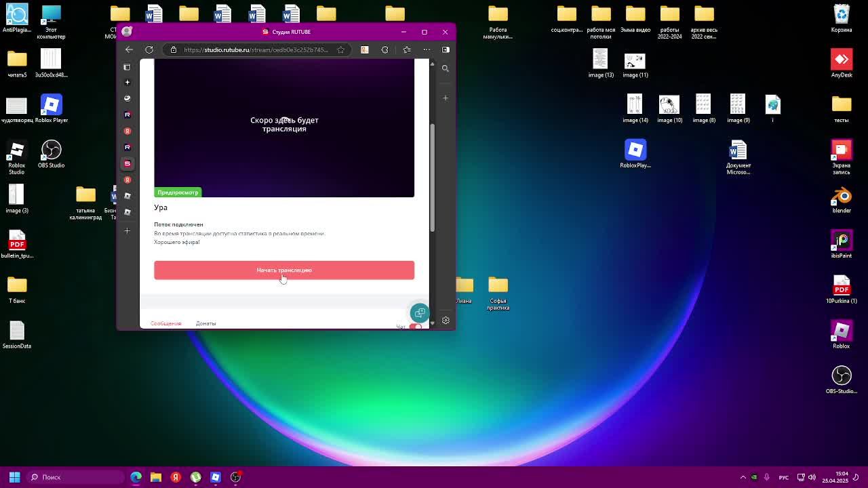This screenshot has height=488, width=868.
Task: Open Yandex Browser from taskbar
Action: tap(176, 477)
